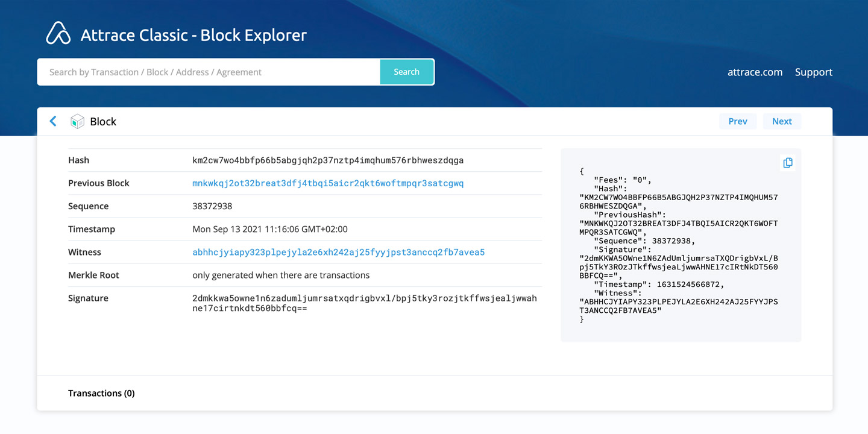The height and width of the screenshot is (434, 868).
Task: Open the attrace.com link
Action: (x=755, y=72)
